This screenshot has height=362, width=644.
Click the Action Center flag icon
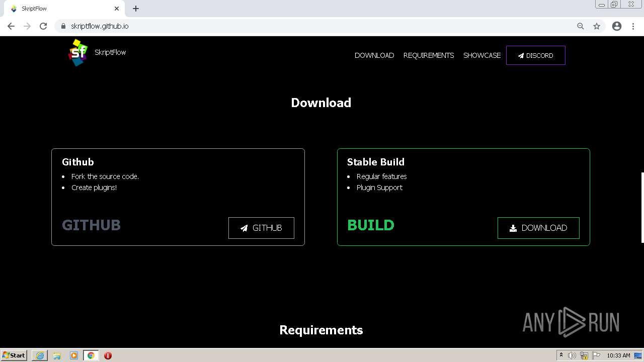pyautogui.click(x=596, y=355)
